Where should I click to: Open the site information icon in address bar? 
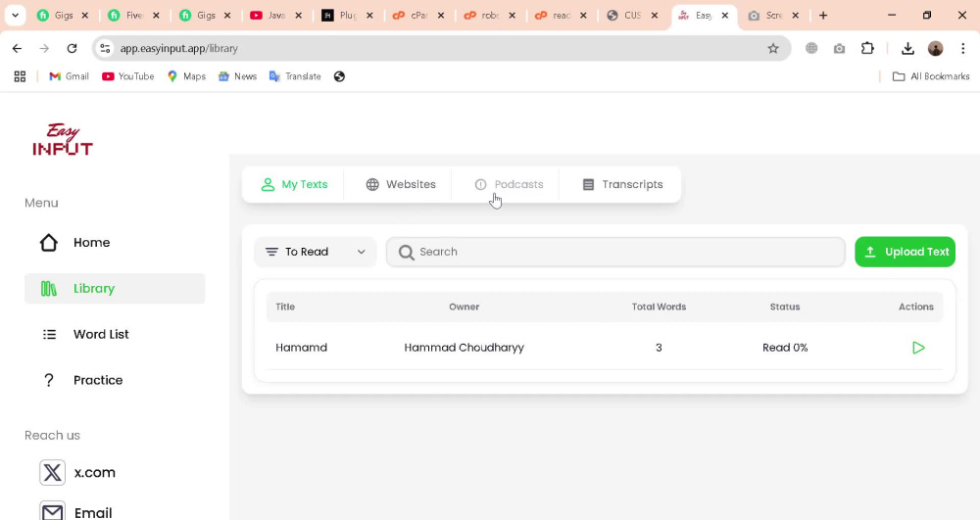tap(105, 48)
